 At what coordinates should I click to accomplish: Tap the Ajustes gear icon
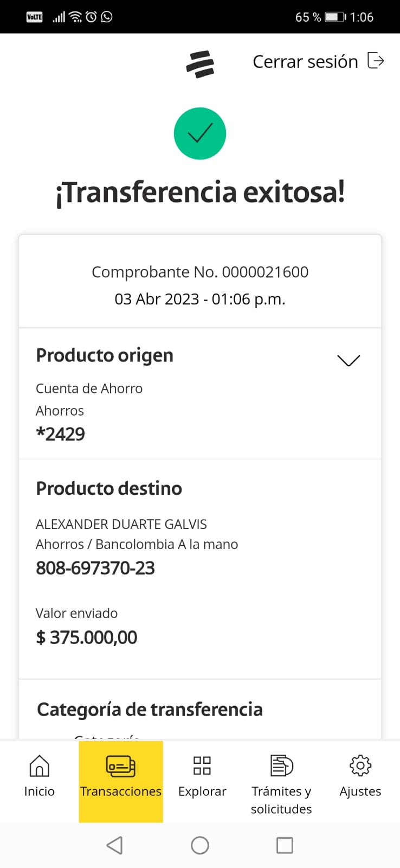(360, 765)
